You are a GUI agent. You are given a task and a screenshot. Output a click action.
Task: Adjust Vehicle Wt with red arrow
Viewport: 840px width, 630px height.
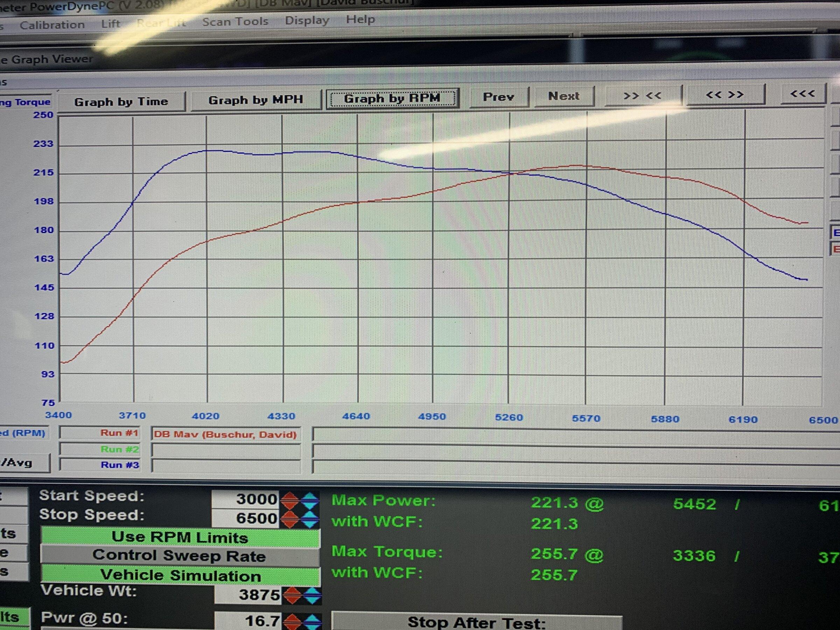click(x=292, y=595)
